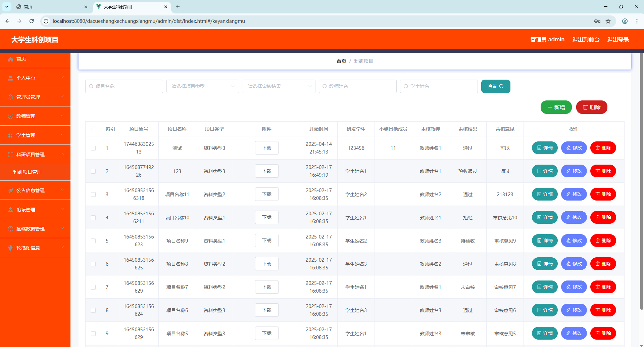Image resolution: width=644 pixels, height=347 pixels.
Task: Reload the page with the refresh icon
Action: [32, 21]
